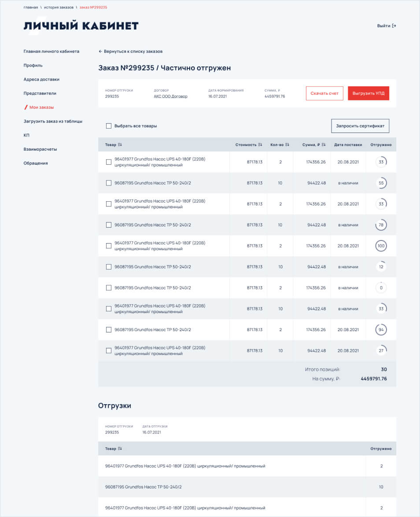Click the 78 percent shipped progress indicator
The width and height of the screenshot is (420, 517).
(x=381, y=225)
